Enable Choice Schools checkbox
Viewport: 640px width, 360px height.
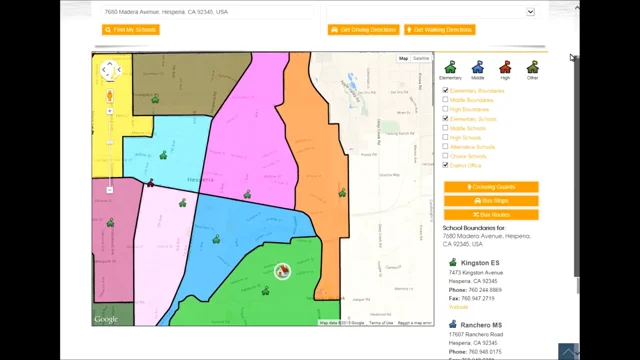tap(445, 156)
